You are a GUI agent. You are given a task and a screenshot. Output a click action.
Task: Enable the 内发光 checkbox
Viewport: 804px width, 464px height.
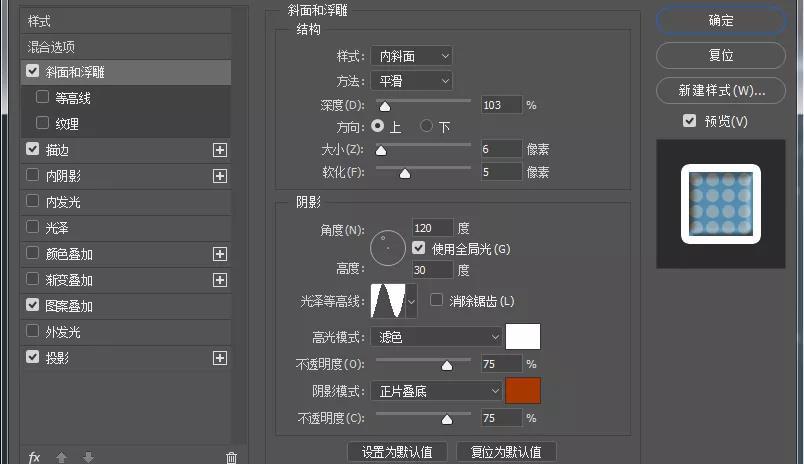tap(32, 201)
